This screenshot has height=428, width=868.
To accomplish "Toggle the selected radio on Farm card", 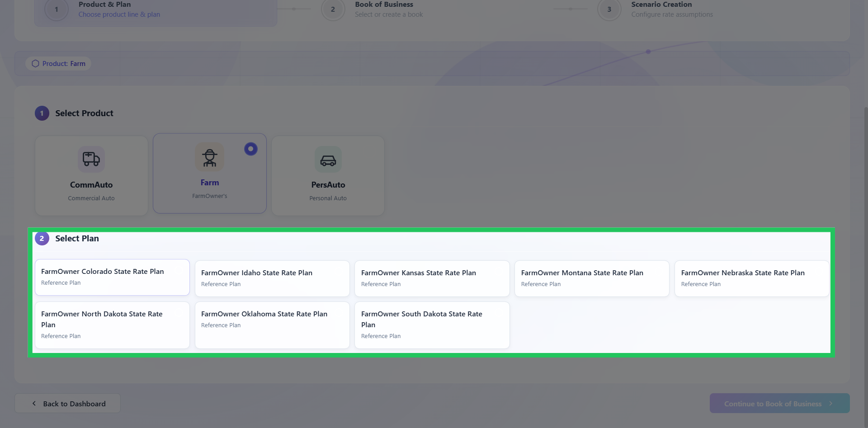I will click(251, 149).
